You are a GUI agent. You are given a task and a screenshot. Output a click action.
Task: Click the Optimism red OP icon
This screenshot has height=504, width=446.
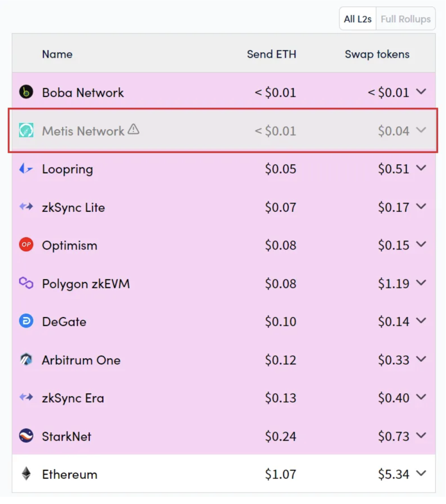pyautogui.click(x=26, y=245)
